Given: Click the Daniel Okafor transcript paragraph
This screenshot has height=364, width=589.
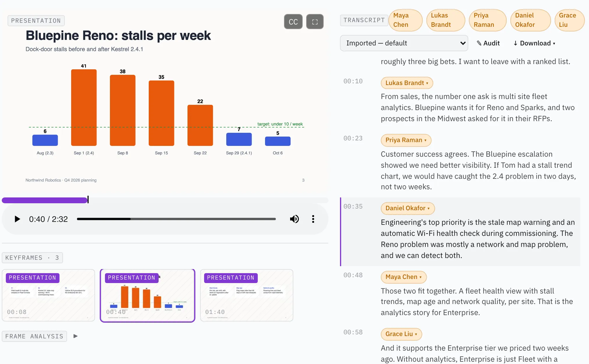Looking at the screenshot, I should point(478,239).
